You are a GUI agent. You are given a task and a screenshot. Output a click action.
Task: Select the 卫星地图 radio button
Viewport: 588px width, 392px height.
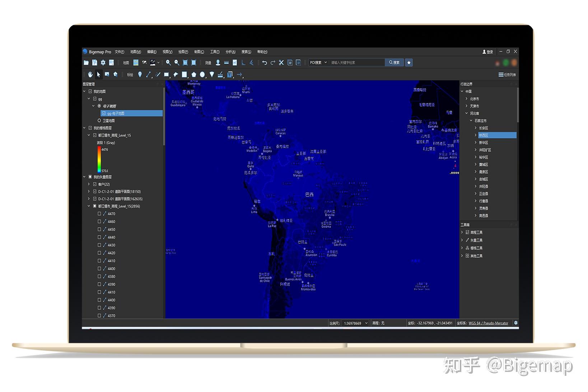tap(99, 120)
